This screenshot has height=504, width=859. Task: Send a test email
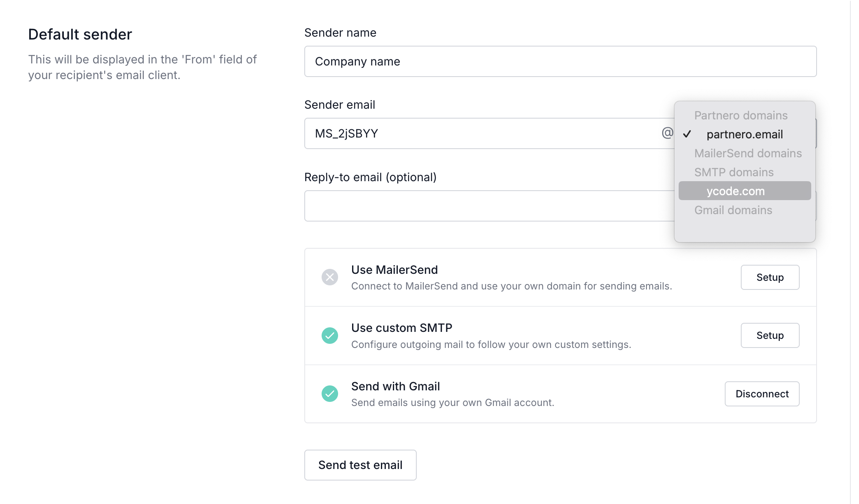[x=360, y=465]
